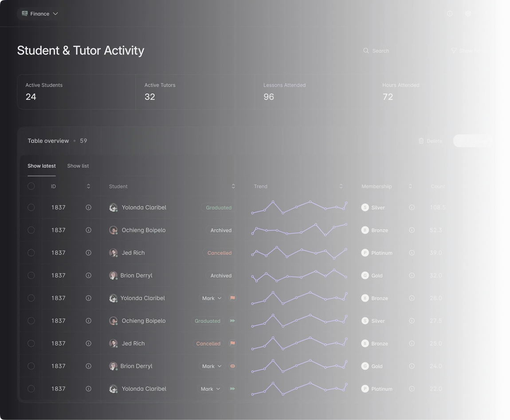Click Jed Rich avatar in Platinum row
The image size is (510, 420).
pos(113,253)
